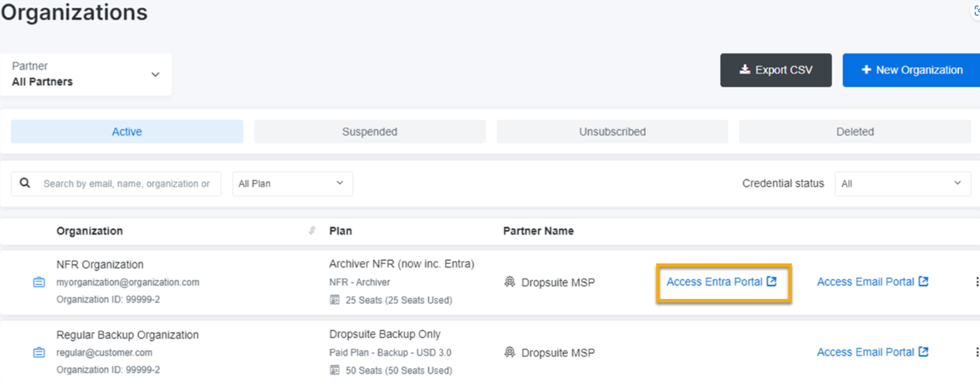The width and height of the screenshot is (980, 384).
Task: Click the Export CSV button
Action: (775, 70)
